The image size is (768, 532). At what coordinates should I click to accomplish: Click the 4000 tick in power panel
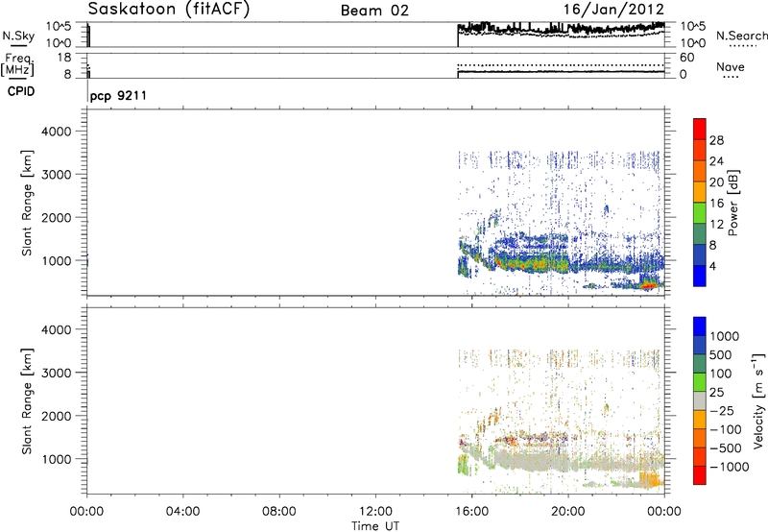56,132
